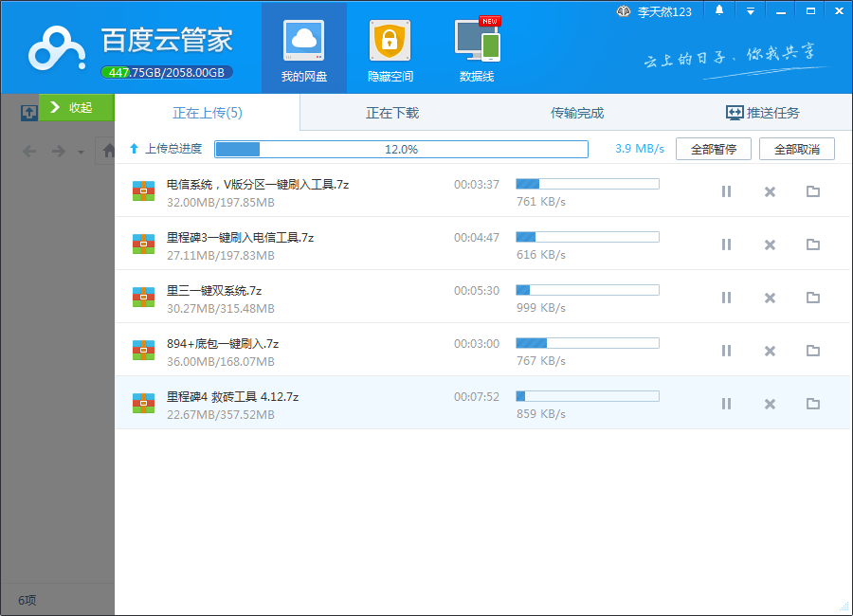The image size is (853, 616).
Task: Switch to the 正在上传(5) tab
Action: pos(208,113)
